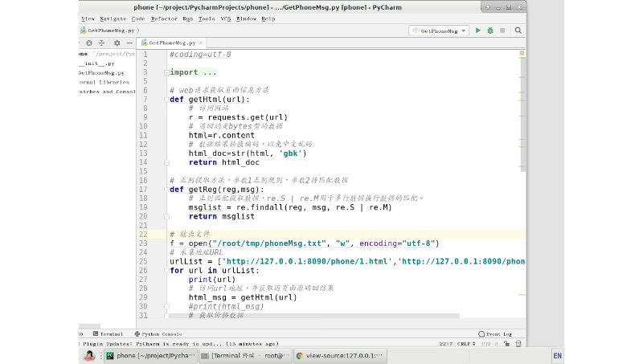This screenshot has width=643, height=364.
Task: Close the GetPhoneMsg.py editor tab
Action: point(201,43)
